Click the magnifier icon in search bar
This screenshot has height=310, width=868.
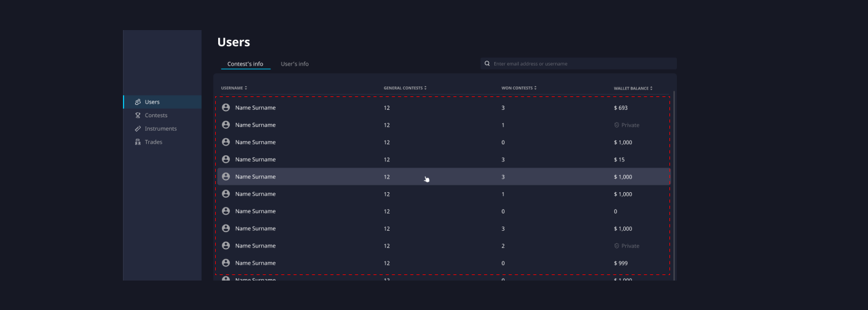[x=487, y=64]
